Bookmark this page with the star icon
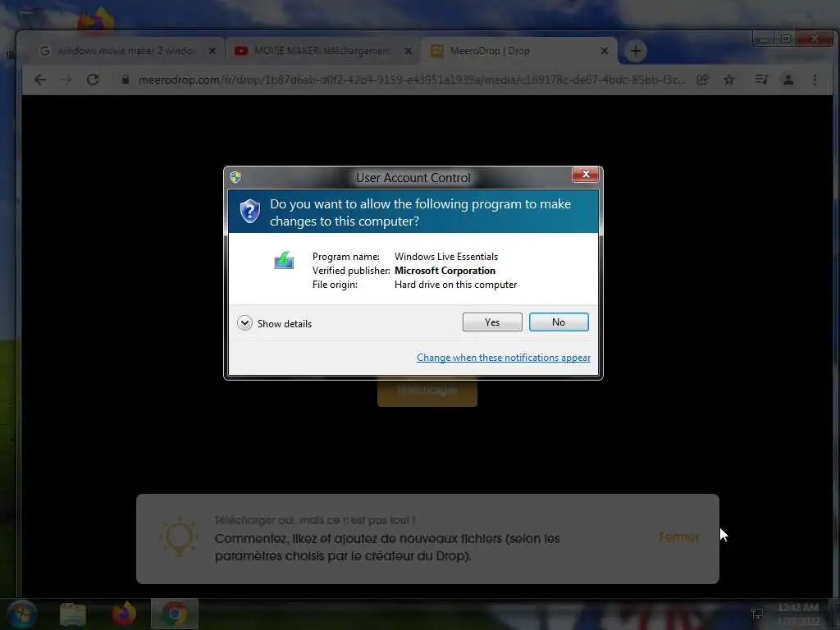This screenshot has width=840, height=630. (x=728, y=80)
